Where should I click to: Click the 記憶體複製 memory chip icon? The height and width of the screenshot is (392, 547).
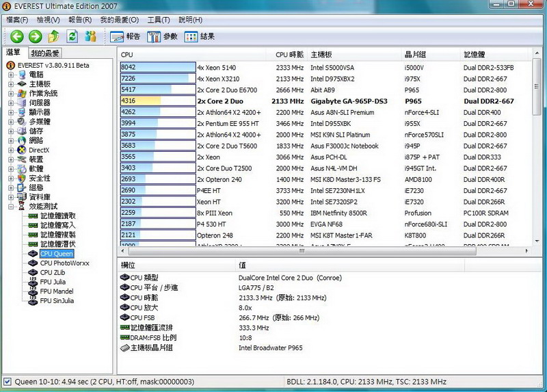33,235
